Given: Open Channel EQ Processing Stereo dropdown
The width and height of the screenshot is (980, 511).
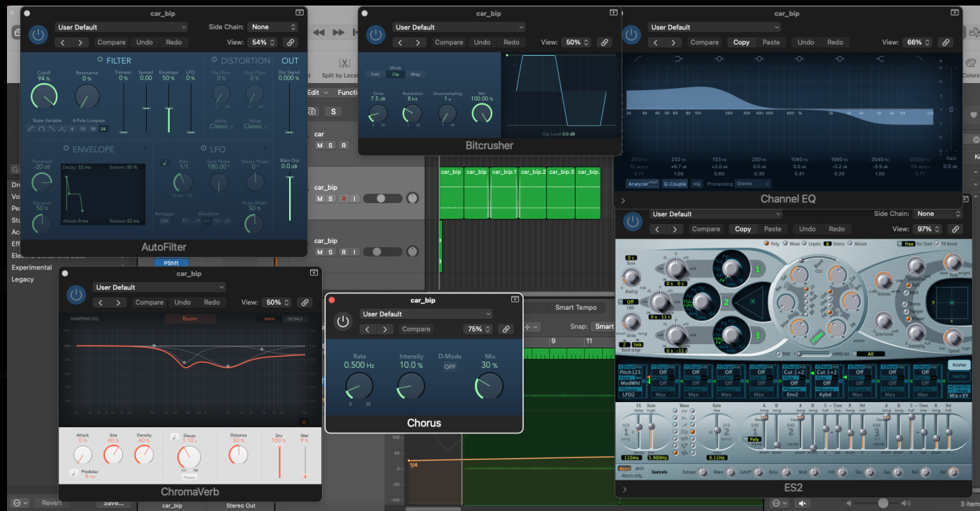Looking at the screenshot, I should [753, 184].
